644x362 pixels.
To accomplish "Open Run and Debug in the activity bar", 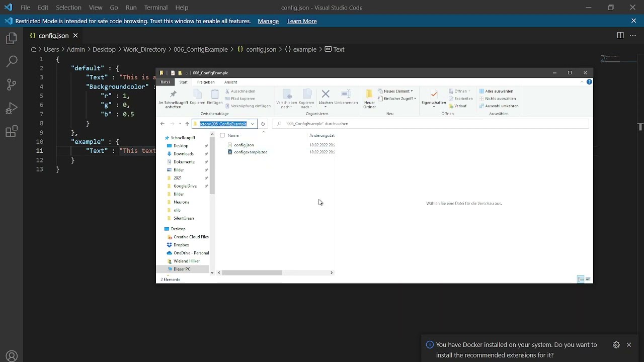I will (x=12, y=108).
